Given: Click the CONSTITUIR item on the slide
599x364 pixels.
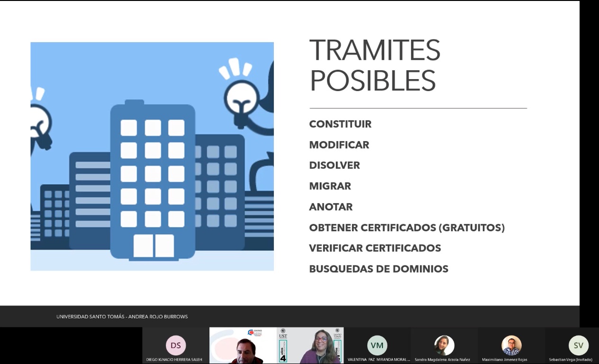Looking at the screenshot, I should click(x=340, y=124).
